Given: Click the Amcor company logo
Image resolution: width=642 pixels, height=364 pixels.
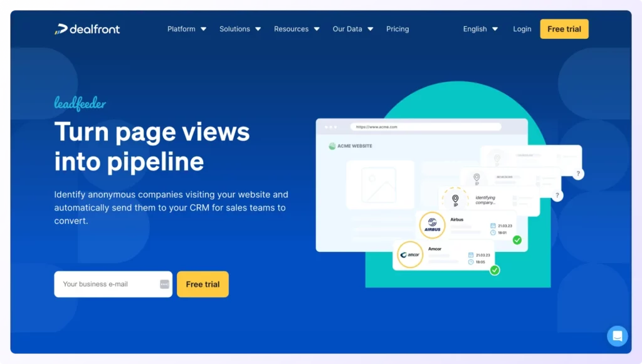Looking at the screenshot, I should click(x=409, y=255).
